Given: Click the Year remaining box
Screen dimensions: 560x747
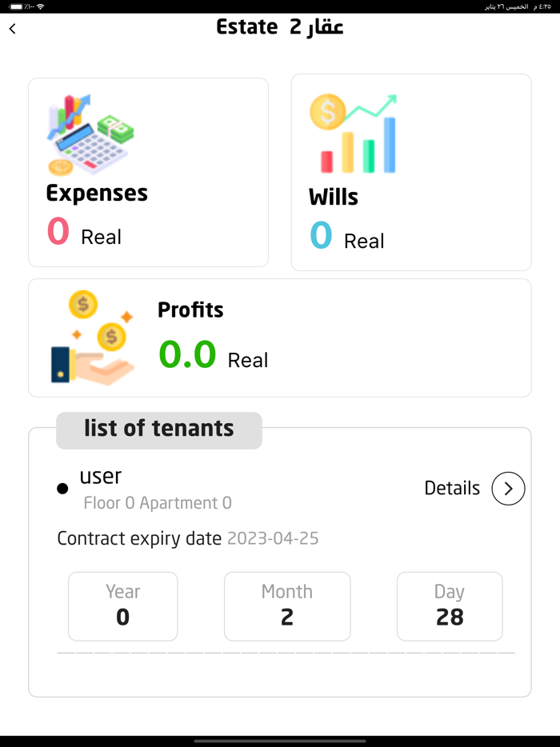Looking at the screenshot, I should 123,606.
